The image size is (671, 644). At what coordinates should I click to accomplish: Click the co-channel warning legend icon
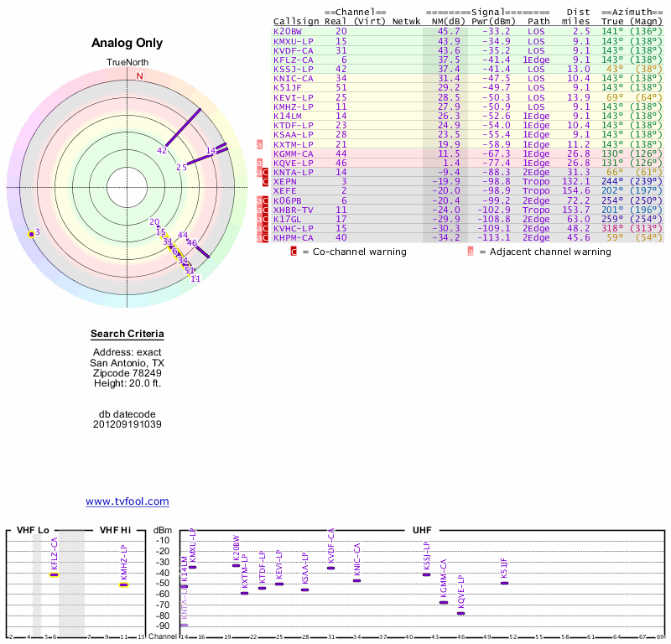(293, 251)
